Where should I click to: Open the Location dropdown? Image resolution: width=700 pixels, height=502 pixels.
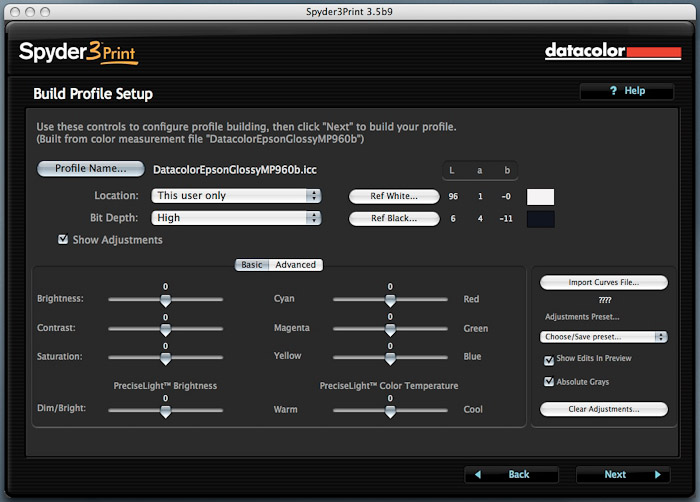pyautogui.click(x=236, y=196)
